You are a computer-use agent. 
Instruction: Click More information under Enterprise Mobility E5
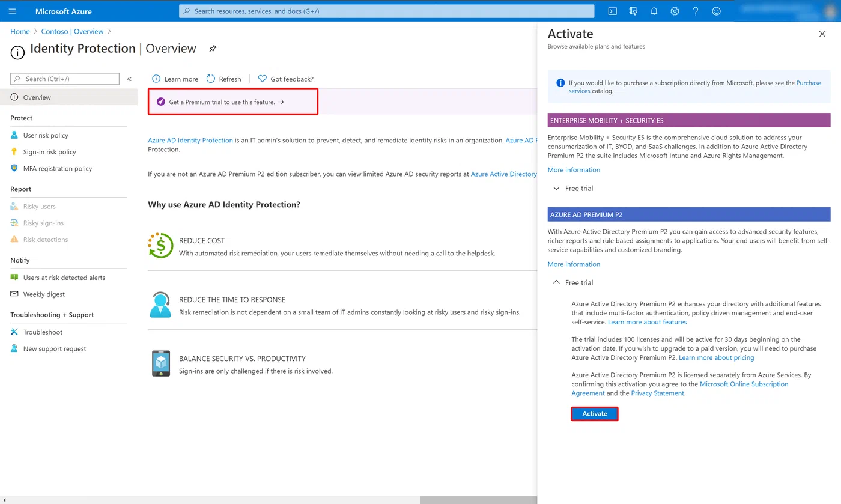574,170
